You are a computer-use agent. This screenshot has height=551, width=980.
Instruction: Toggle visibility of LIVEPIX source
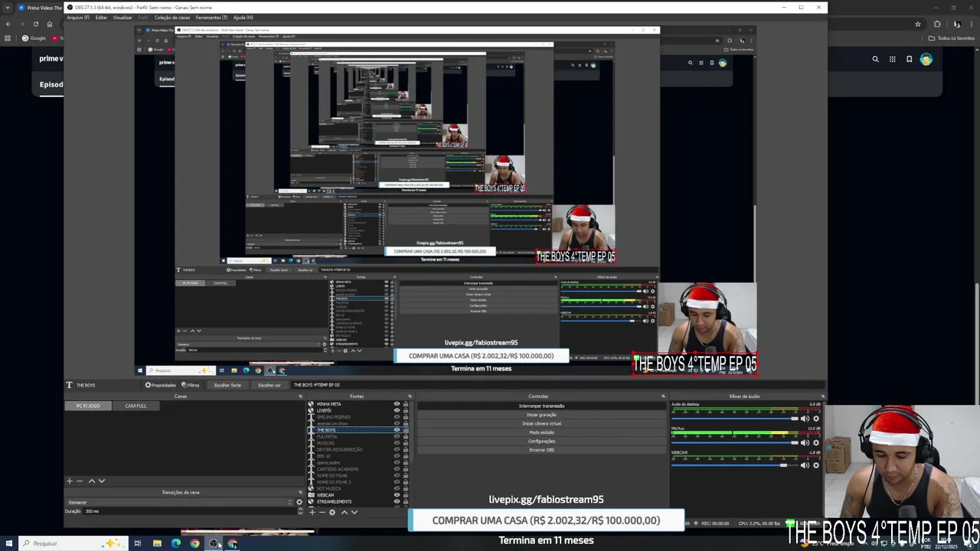[x=397, y=410]
